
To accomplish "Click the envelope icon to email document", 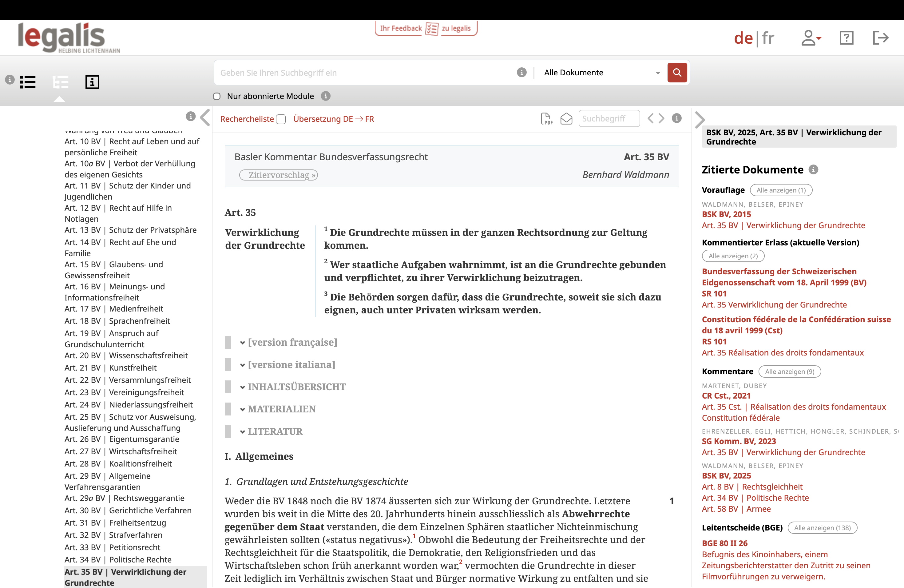I will (x=566, y=119).
